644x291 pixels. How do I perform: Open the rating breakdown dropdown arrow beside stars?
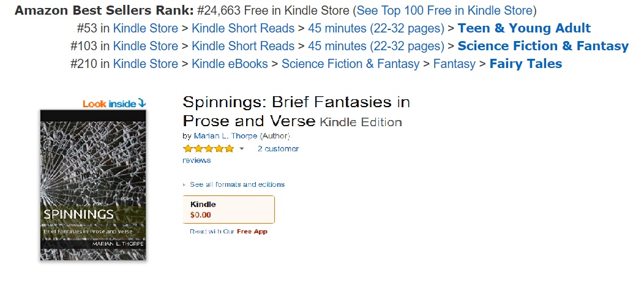pos(241,149)
